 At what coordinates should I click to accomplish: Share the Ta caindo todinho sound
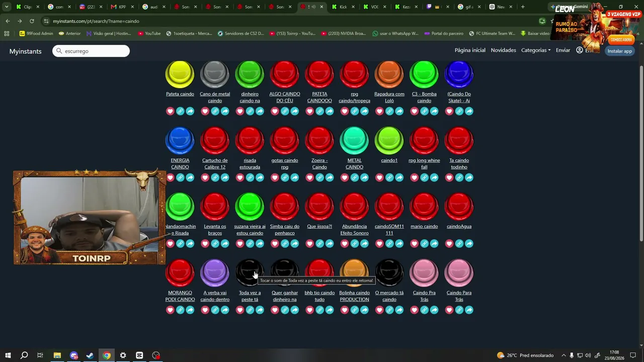point(469,177)
